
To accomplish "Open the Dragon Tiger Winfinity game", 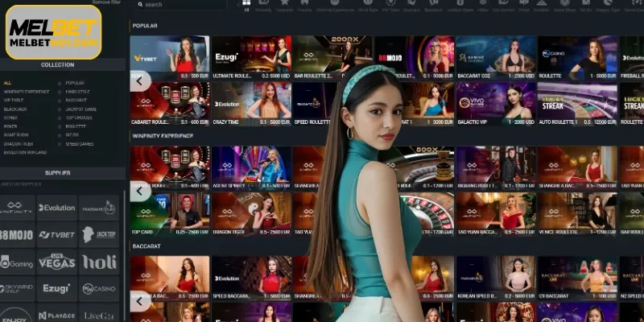I will (x=251, y=214).
